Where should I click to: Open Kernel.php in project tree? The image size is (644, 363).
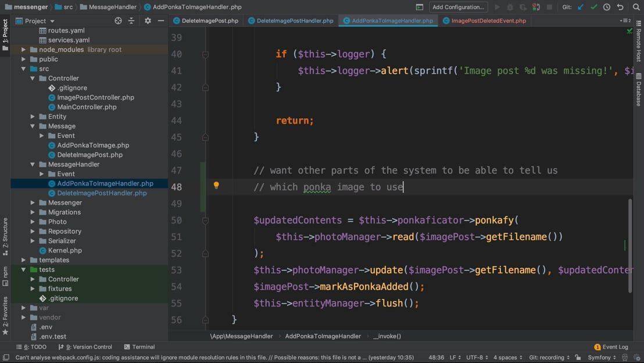click(65, 250)
